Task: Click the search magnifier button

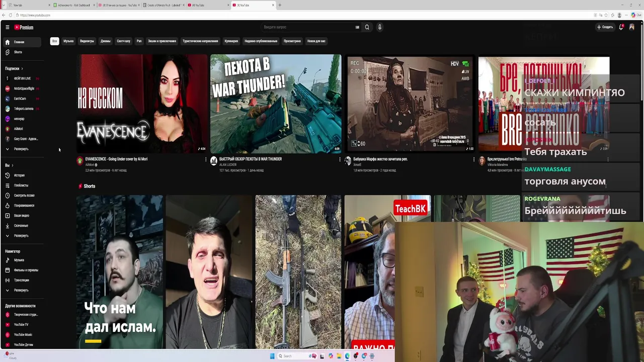Action: (x=367, y=27)
